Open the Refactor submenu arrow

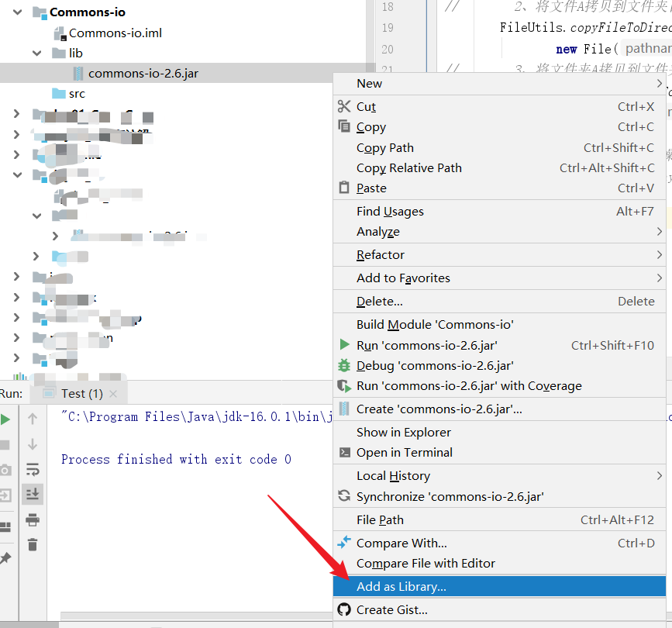tap(659, 254)
